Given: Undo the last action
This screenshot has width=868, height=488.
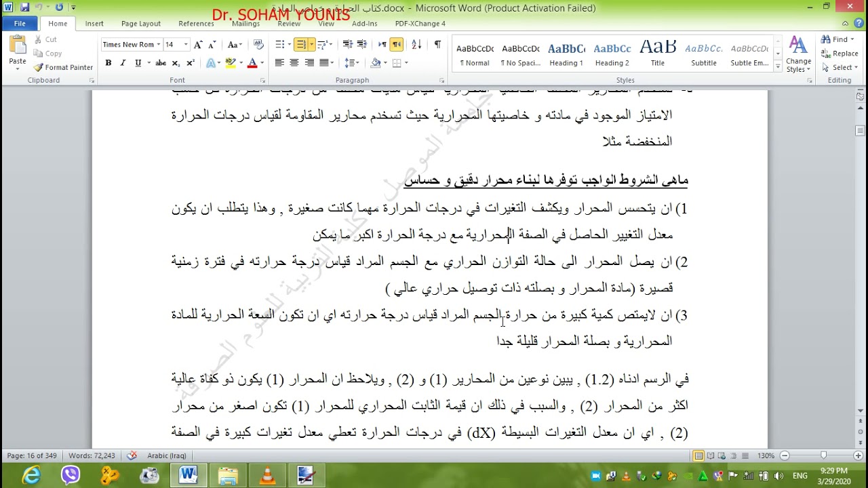Looking at the screenshot, I should [39, 7].
